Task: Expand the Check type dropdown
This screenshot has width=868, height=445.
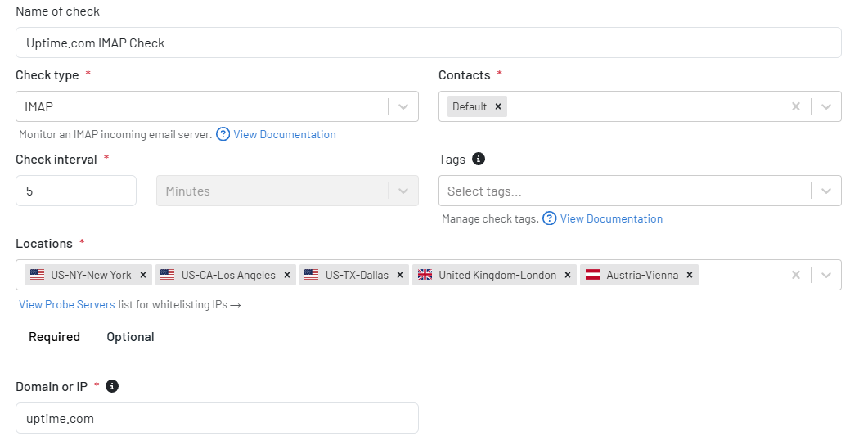Action: click(403, 107)
